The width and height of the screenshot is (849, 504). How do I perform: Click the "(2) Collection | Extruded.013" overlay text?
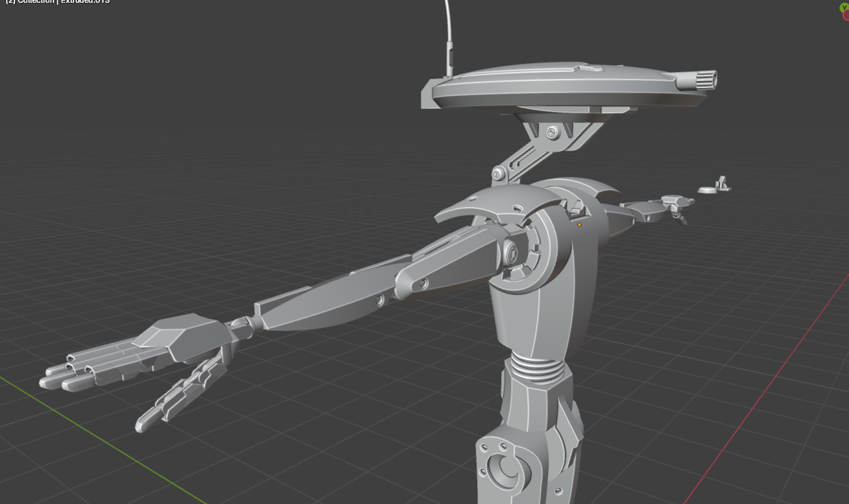[58, 2]
